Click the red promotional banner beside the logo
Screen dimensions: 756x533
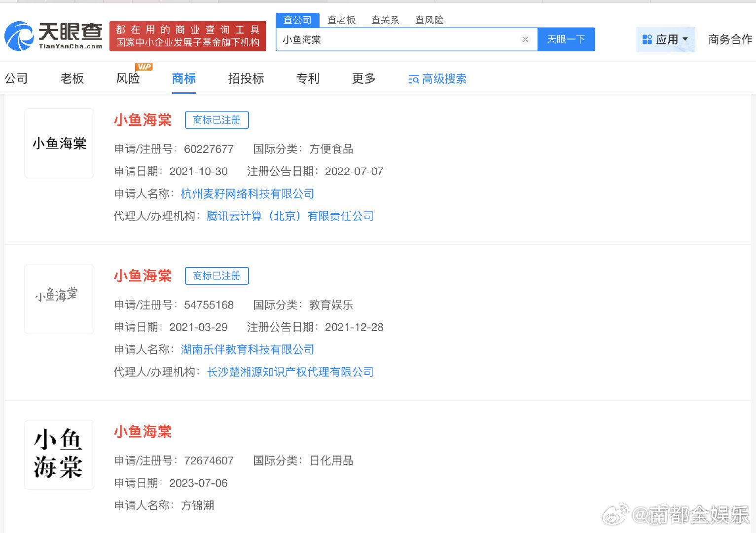[x=188, y=36]
